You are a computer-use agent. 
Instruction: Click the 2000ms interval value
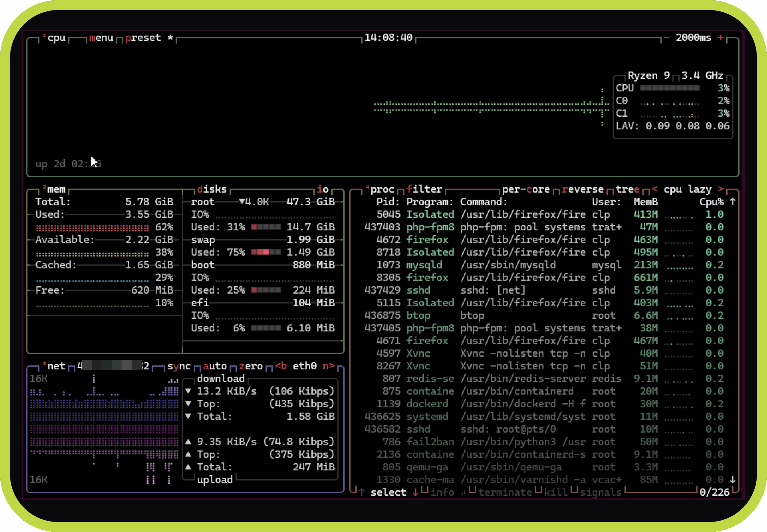[694, 38]
